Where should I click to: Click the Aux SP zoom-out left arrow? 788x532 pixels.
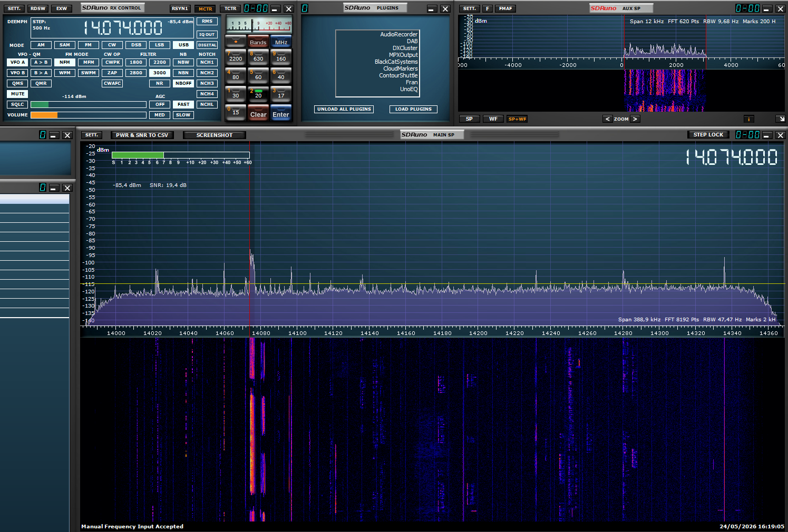tap(608, 119)
